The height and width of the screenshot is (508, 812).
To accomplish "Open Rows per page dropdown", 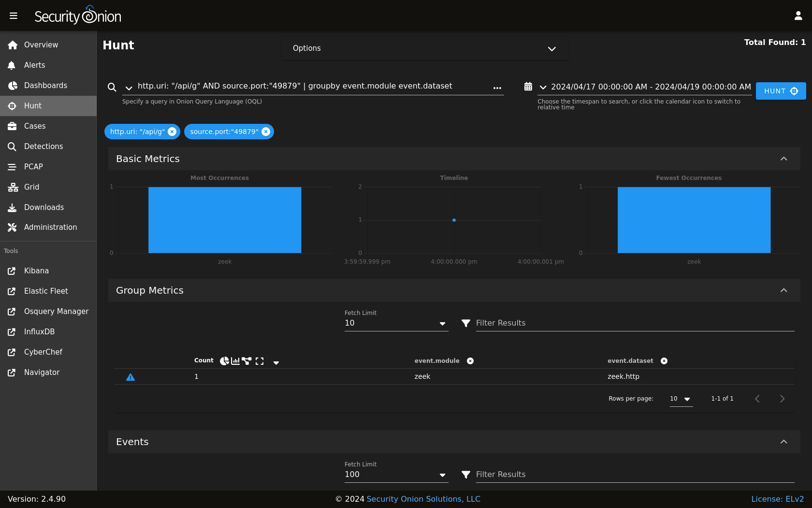I will point(681,399).
